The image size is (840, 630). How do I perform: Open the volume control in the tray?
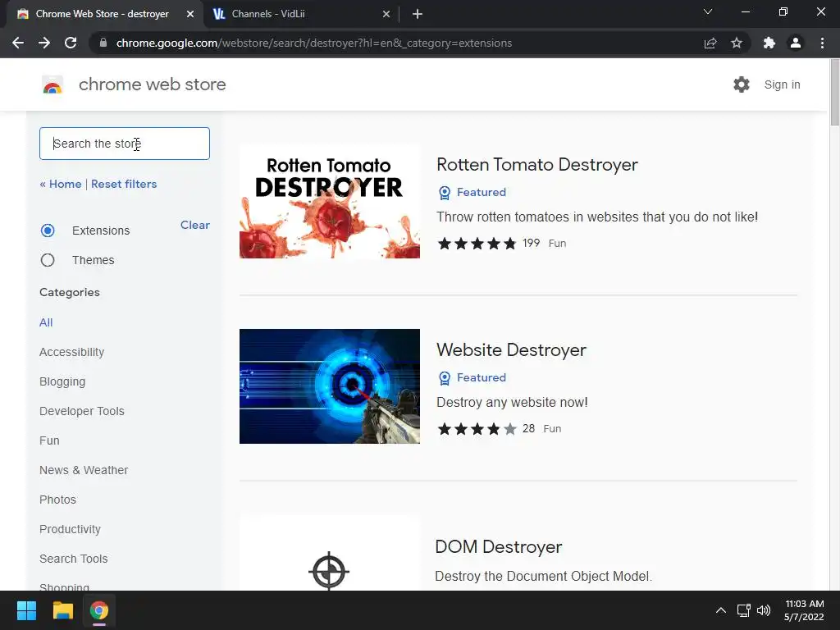click(764, 610)
